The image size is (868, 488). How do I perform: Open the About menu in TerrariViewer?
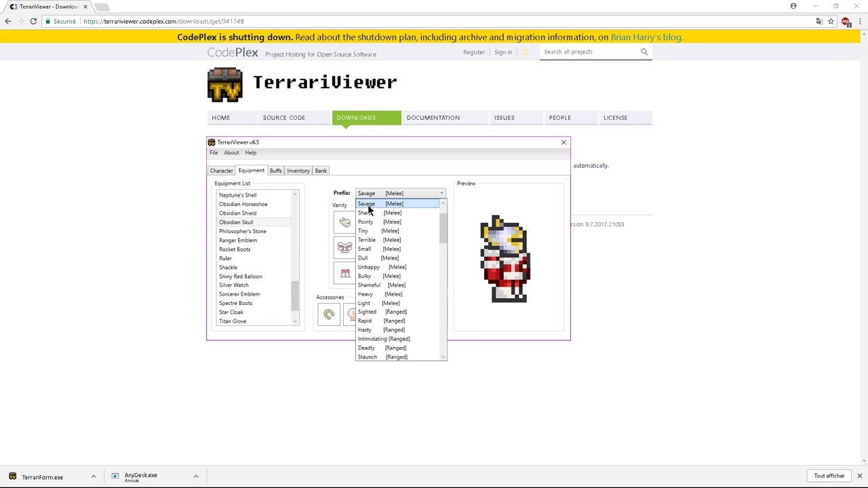[x=231, y=152]
